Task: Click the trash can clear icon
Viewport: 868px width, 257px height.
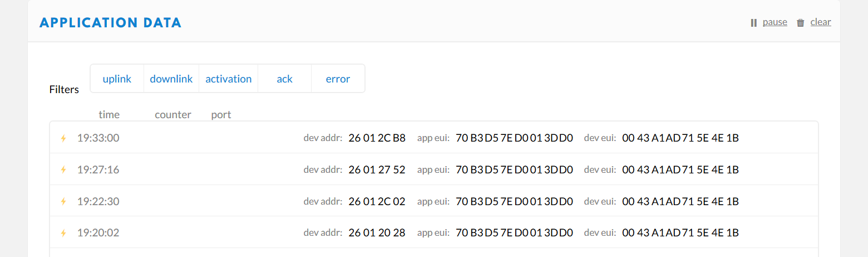Action: click(801, 23)
